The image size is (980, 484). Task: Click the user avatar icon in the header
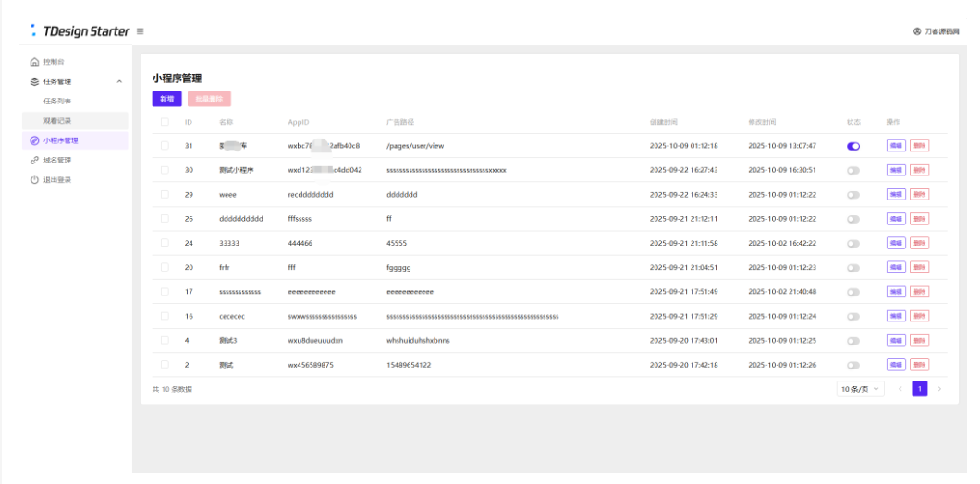point(917,31)
